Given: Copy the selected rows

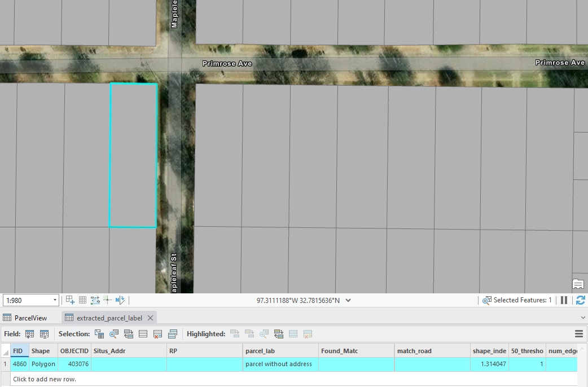Looking at the screenshot, I should [x=173, y=334].
